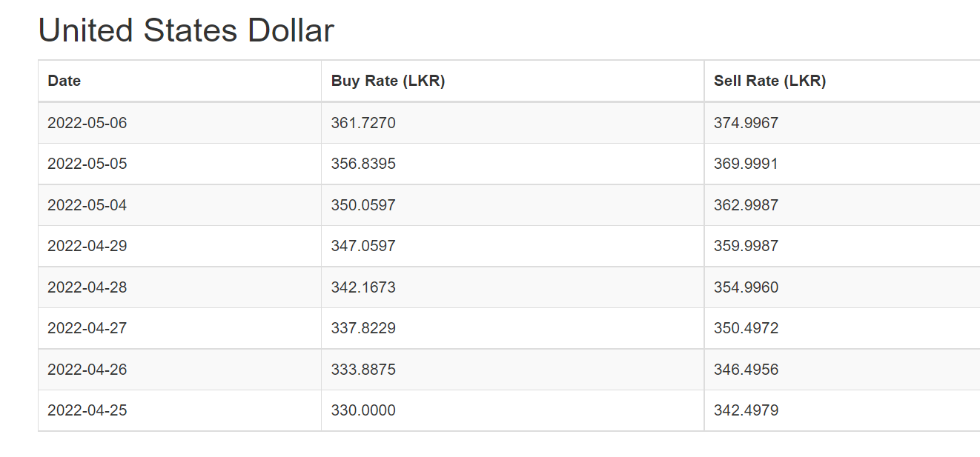Select the sell rate 374.9967 cell
This screenshot has height=457, width=980.
click(842, 123)
